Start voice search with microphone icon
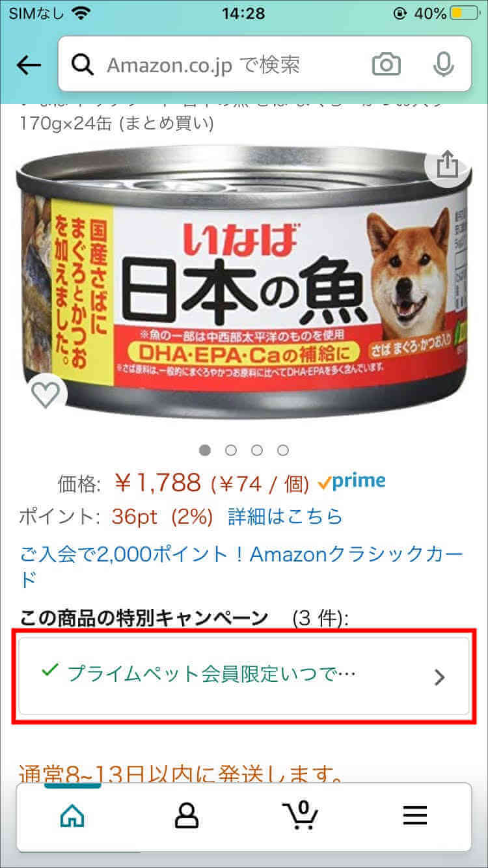Image resolution: width=488 pixels, height=868 pixels. click(x=444, y=64)
